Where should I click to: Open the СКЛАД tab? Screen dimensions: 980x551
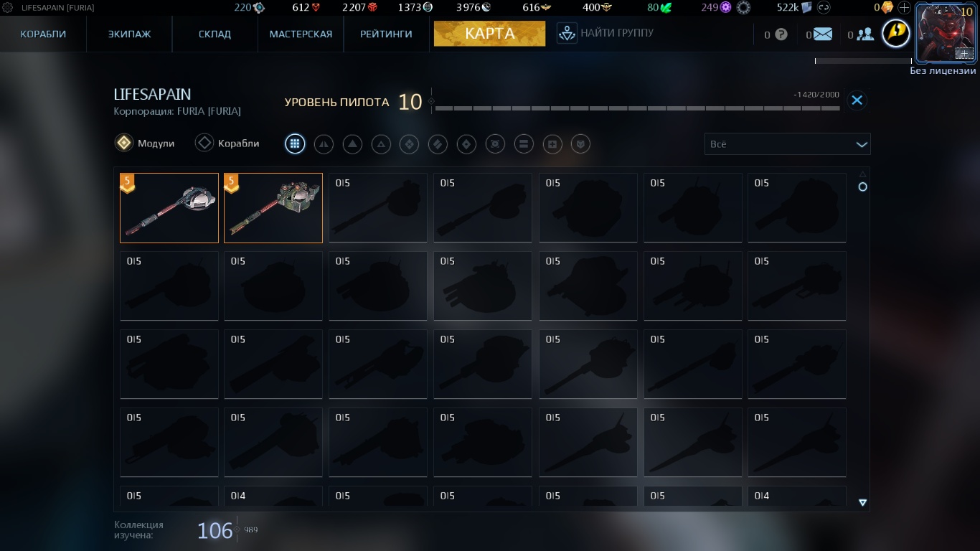tap(215, 34)
